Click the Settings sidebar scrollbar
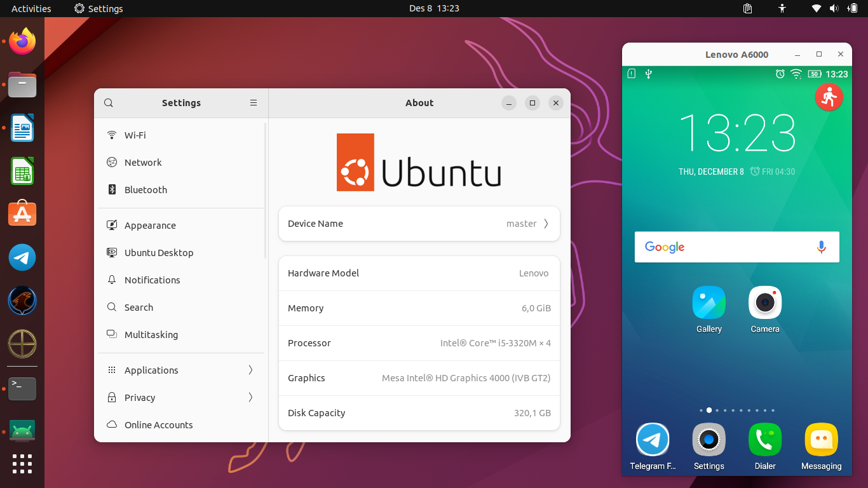 [x=265, y=191]
